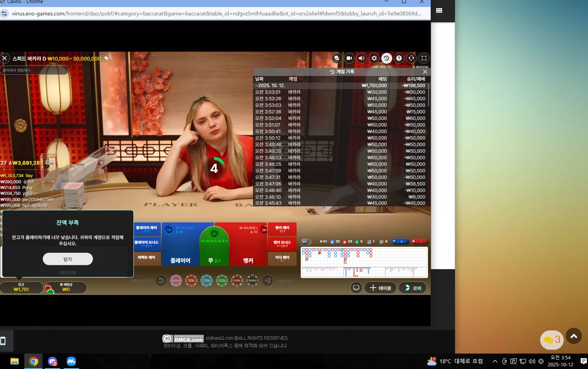Open history row 오전 3:52:36

coord(340,112)
